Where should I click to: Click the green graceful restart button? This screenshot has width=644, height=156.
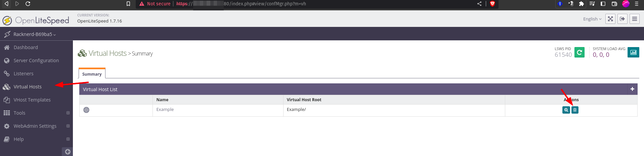pyautogui.click(x=579, y=52)
